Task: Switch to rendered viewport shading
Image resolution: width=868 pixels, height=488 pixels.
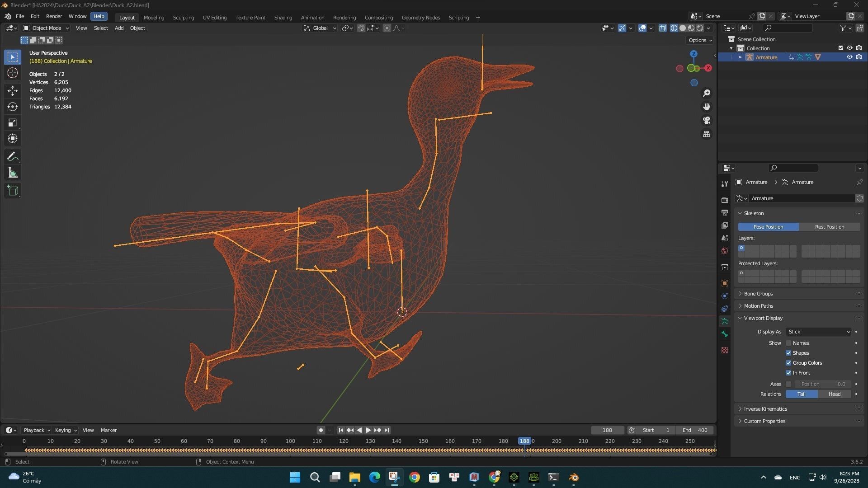Action: point(700,28)
